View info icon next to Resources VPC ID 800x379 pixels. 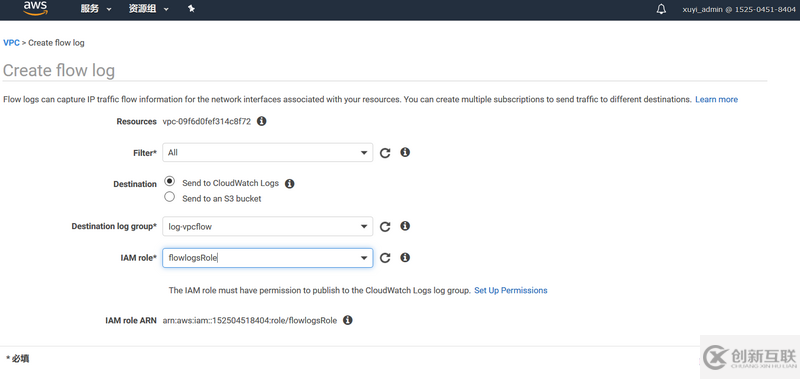[262, 121]
